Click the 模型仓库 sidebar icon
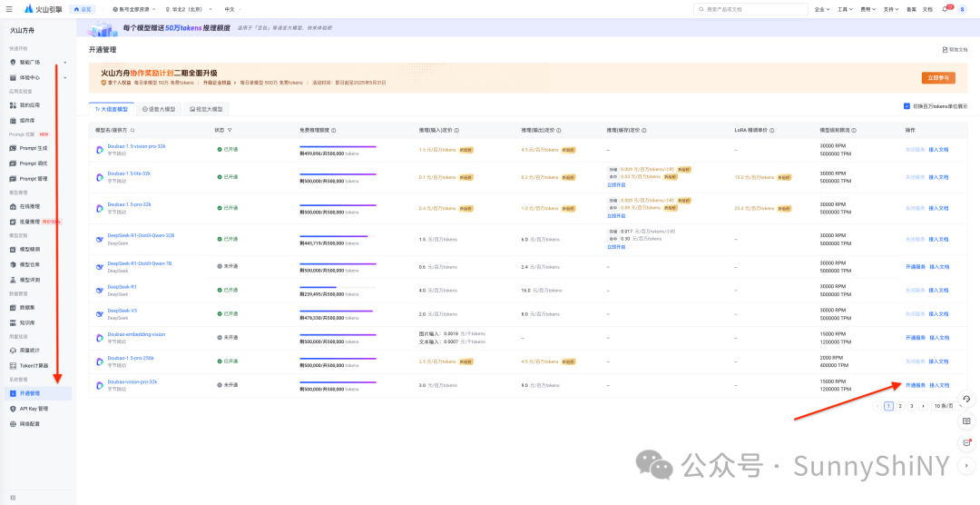Image resolution: width=980 pixels, height=505 pixels. pos(14,264)
